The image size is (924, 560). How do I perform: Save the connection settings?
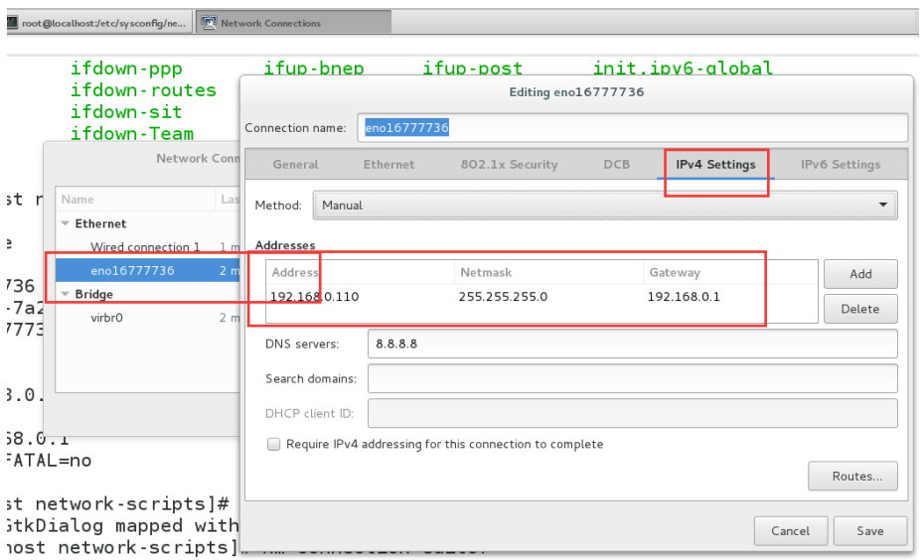coord(870,531)
